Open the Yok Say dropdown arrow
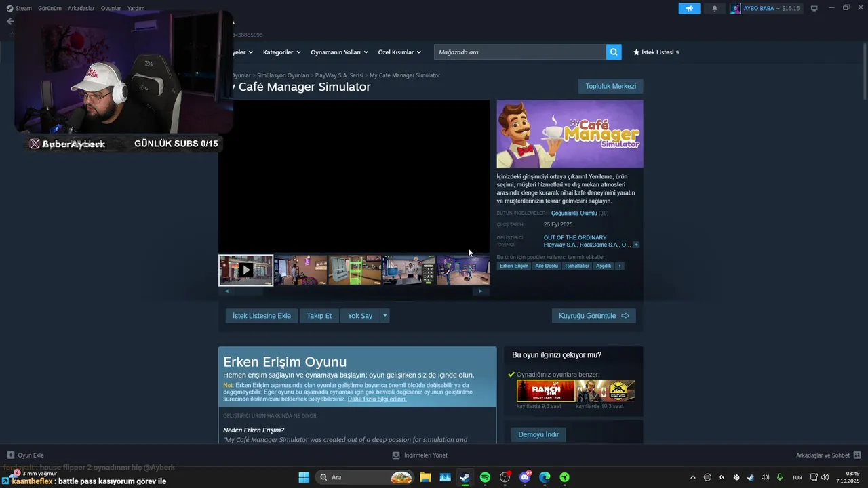868x488 pixels. [x=384, y=316]
